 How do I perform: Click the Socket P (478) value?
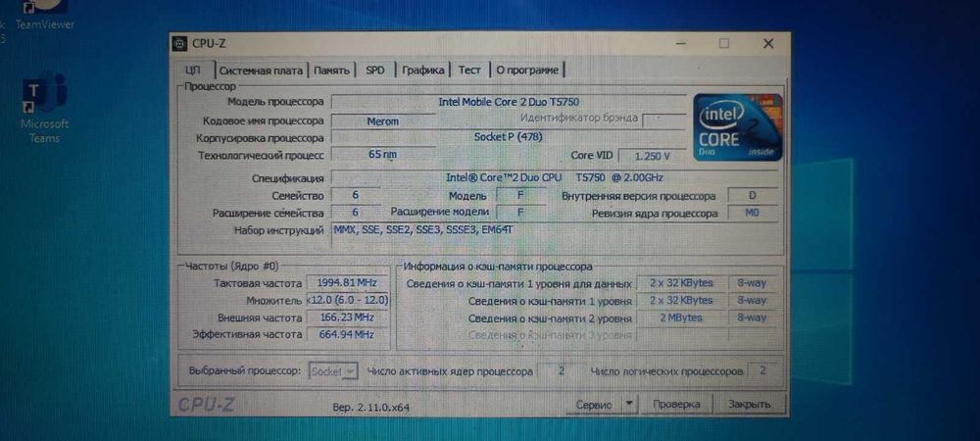pyautogui.click(x=509, y=137)
